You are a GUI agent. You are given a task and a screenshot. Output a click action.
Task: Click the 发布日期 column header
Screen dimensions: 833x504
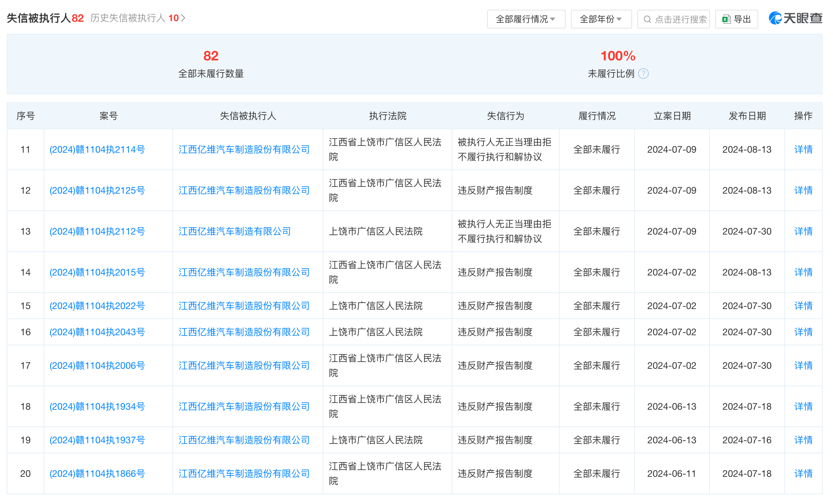coord(747,116)
